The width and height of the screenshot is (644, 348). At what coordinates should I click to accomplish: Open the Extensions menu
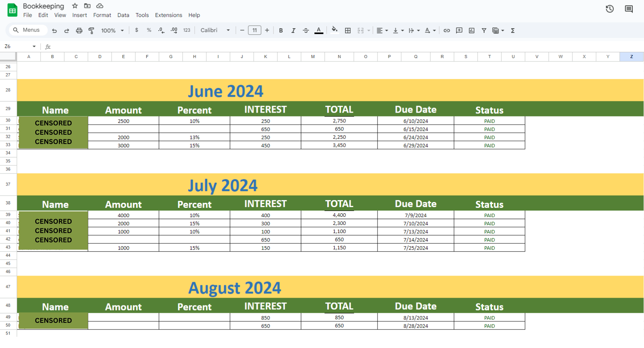pos(168,15)
